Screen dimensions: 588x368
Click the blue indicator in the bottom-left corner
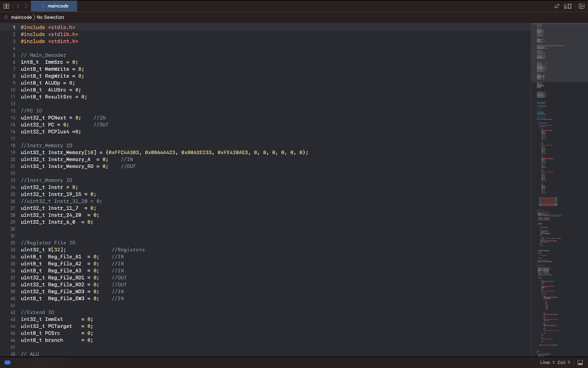pos(6,362)
